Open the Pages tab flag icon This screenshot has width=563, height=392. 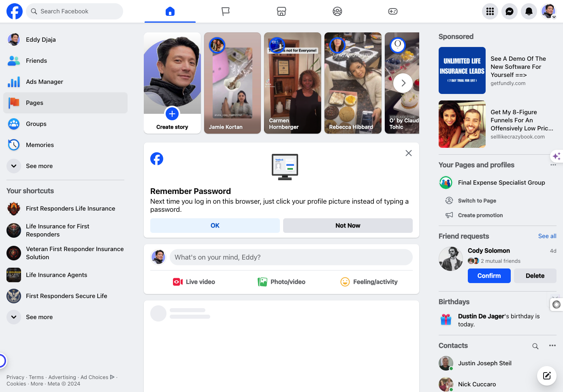point(226,11)
